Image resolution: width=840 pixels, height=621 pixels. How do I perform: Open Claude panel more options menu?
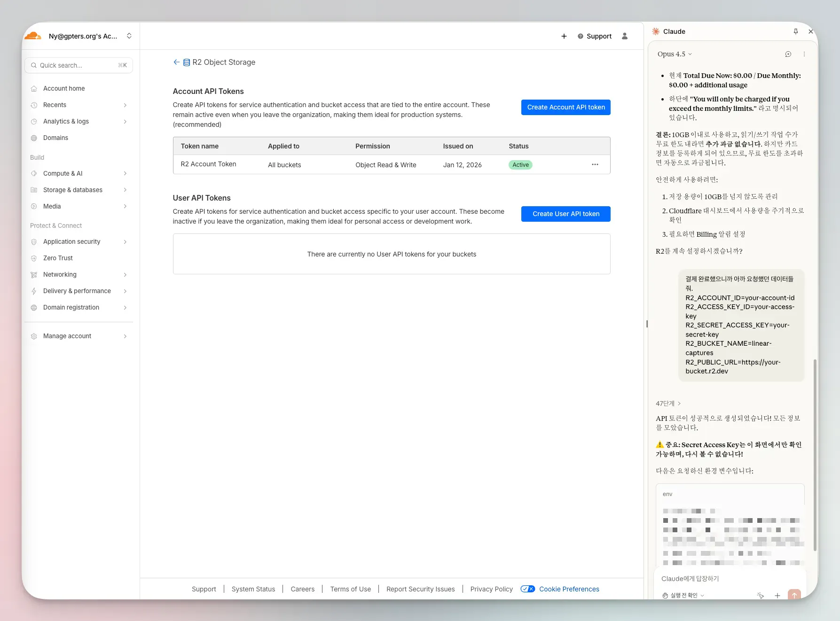click(804, 54)
